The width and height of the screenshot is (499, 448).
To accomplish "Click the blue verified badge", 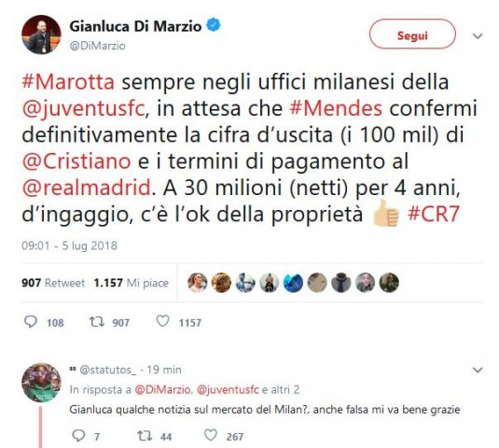I will tap(214, 25).
